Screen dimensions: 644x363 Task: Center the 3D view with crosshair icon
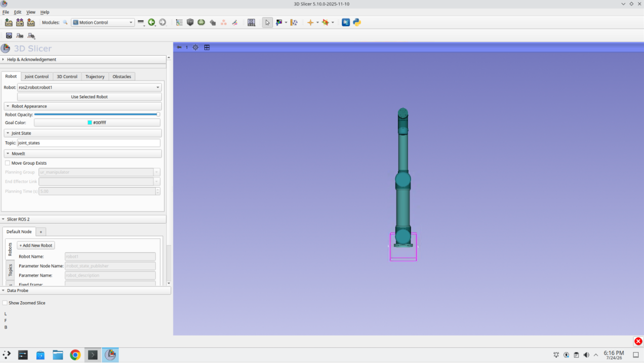click(195, 47)
